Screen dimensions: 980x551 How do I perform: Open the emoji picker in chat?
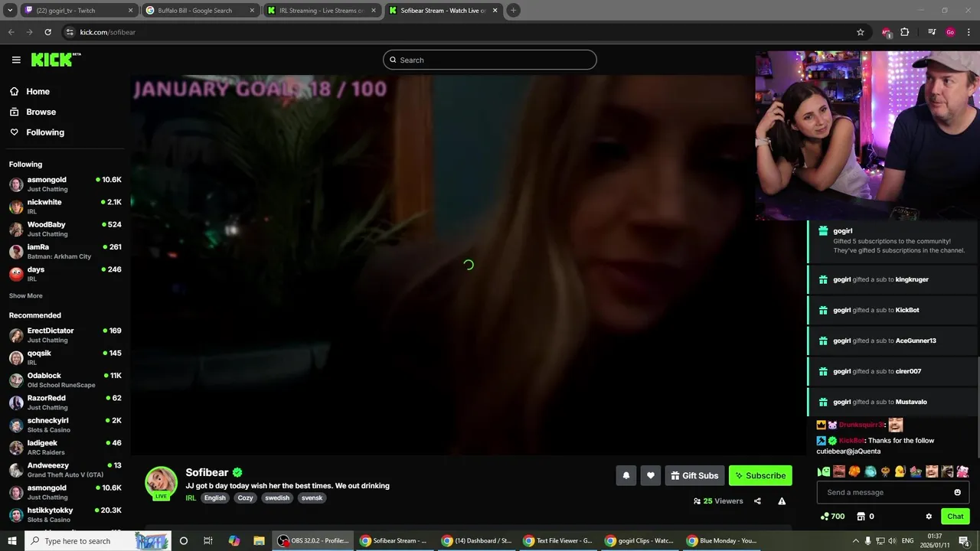tap(957, 492)
